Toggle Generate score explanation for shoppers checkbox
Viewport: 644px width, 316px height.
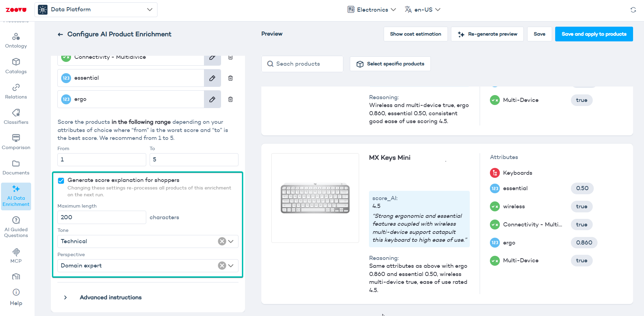tap(61, 181)
